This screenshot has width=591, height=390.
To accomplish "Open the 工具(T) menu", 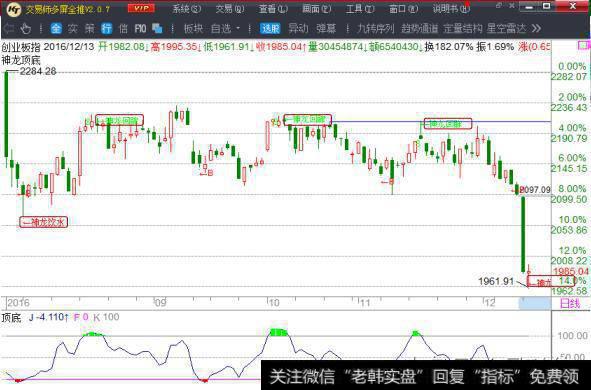I will (x=360, y=9).
